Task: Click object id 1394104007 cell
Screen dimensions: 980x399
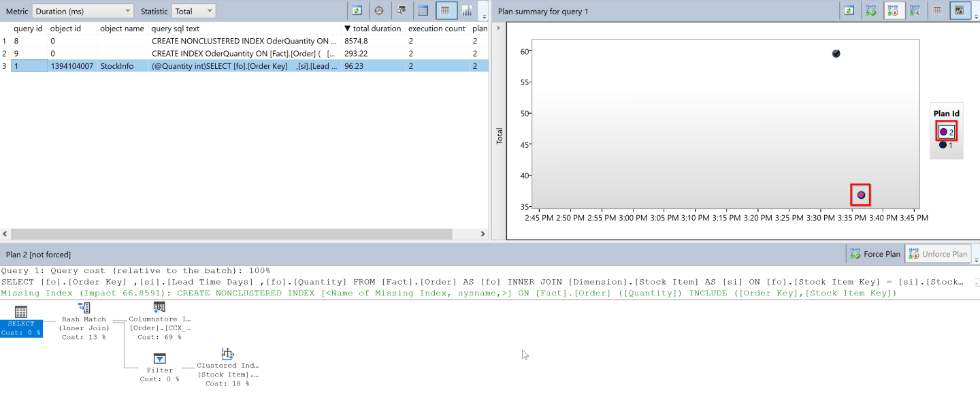Action: coord(72,66)
